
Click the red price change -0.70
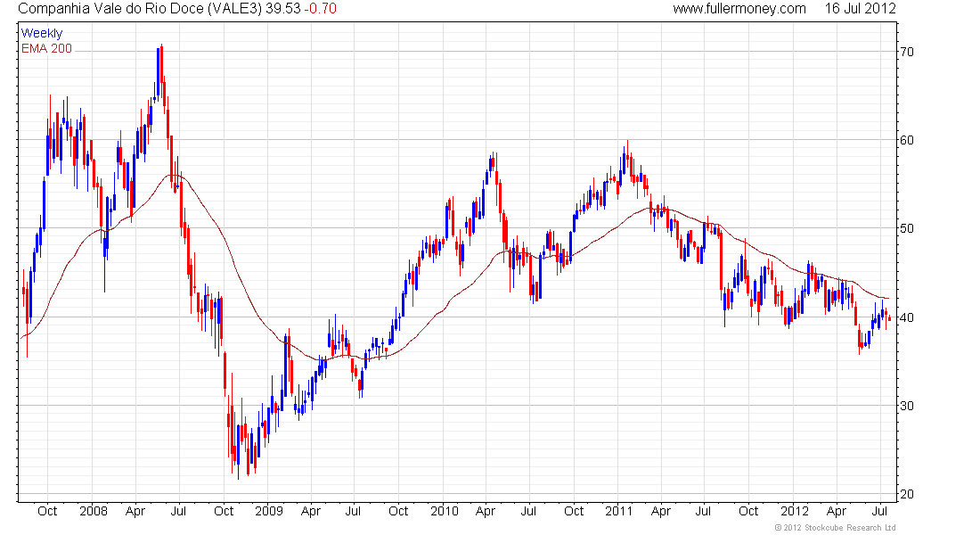point(321,9)
